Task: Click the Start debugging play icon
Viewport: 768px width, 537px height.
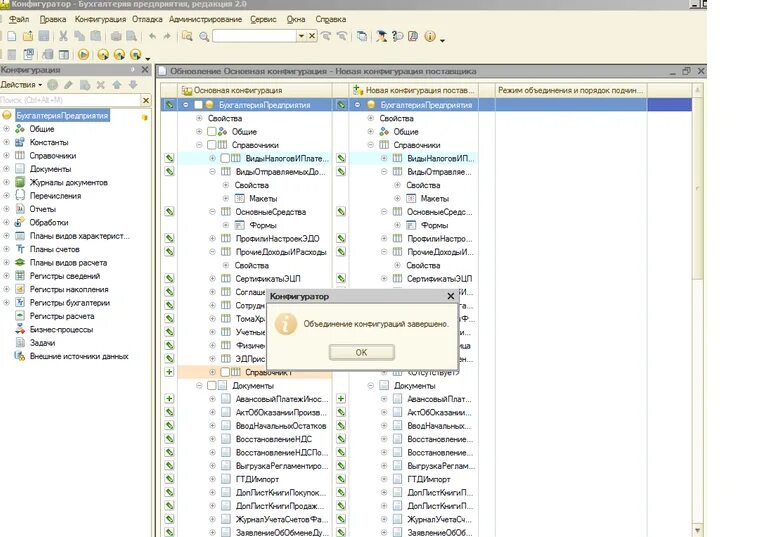Action: click(83, 54)
